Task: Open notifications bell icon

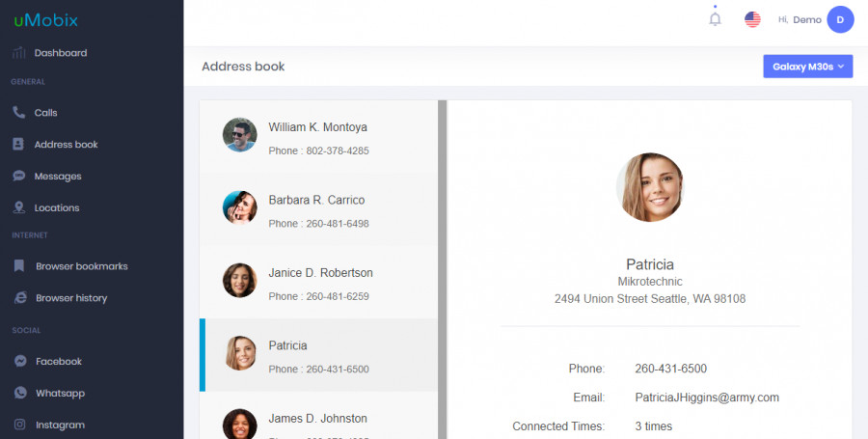Action: click(716, 18)
